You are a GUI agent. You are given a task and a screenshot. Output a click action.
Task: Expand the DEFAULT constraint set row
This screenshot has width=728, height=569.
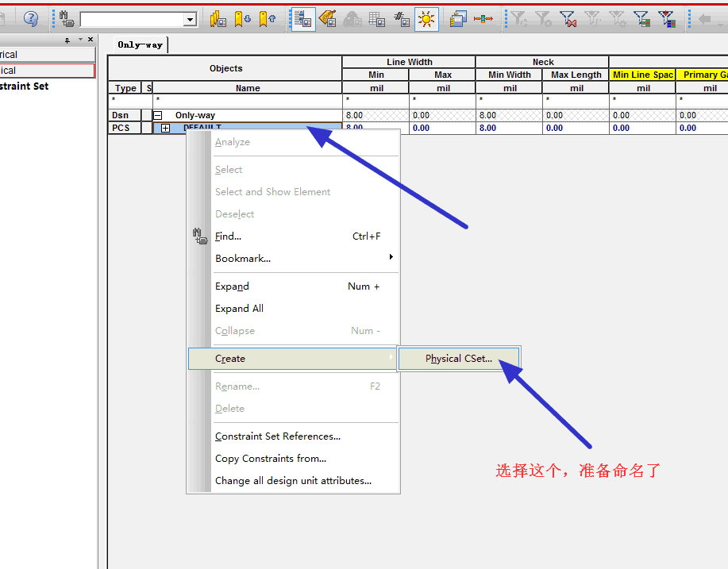pyautogui.click(x=165, y=128)
